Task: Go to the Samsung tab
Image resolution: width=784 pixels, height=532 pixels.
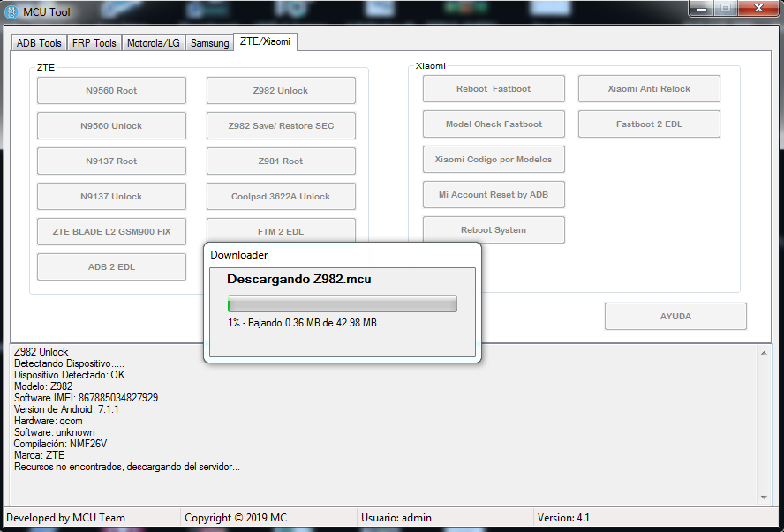Action: pyautogui.click(x=209, y=43)
